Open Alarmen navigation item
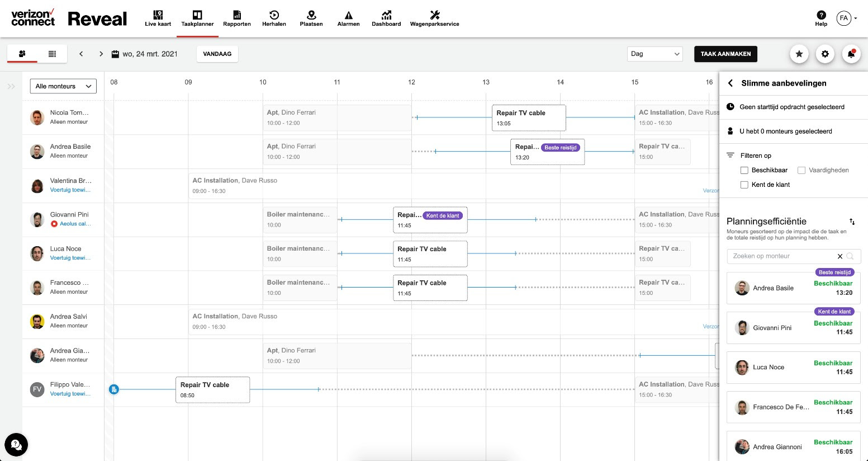The height and width of the screenshot is (461, 868). click(348, 18)
